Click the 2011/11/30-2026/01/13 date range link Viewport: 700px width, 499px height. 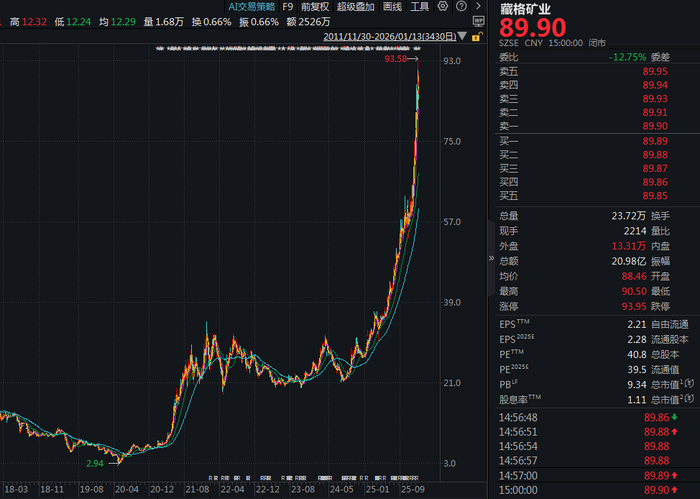pyautogui.click(x=390, y=37)
